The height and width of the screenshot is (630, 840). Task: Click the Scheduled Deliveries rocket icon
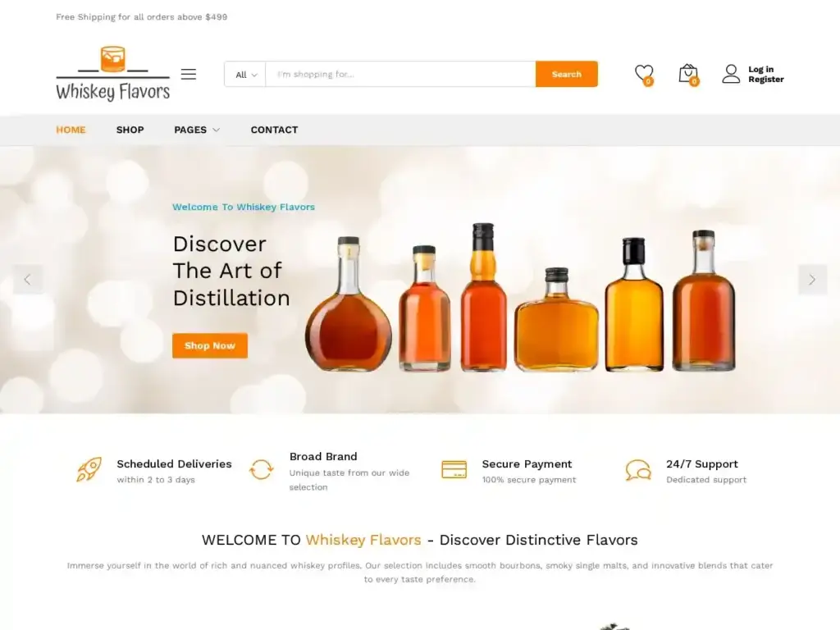pos(88,470)
